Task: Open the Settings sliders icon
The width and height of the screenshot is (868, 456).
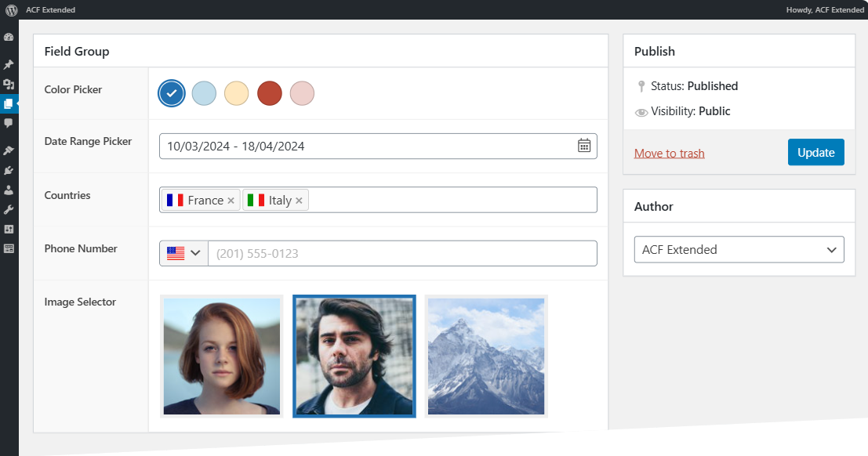Action: pos(9,229)
